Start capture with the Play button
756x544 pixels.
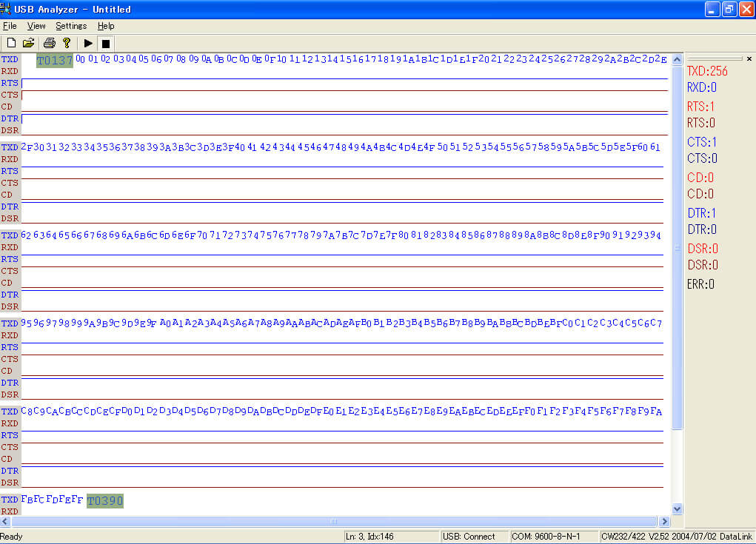88,43
